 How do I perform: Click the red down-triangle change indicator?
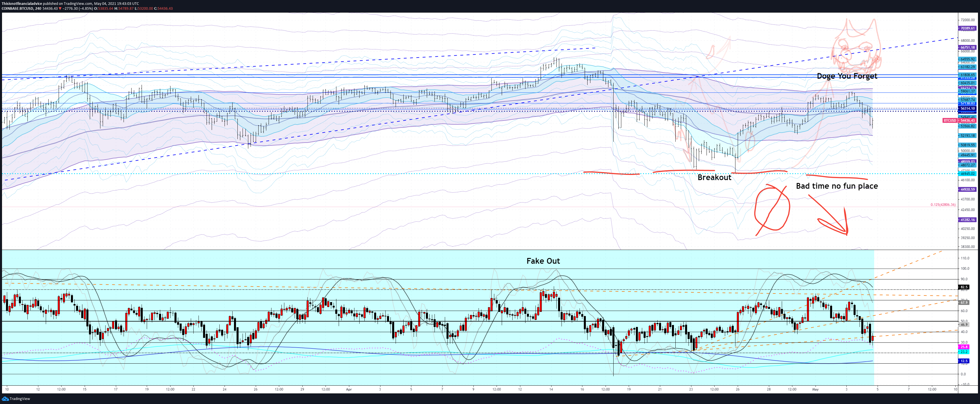(60, 8)
